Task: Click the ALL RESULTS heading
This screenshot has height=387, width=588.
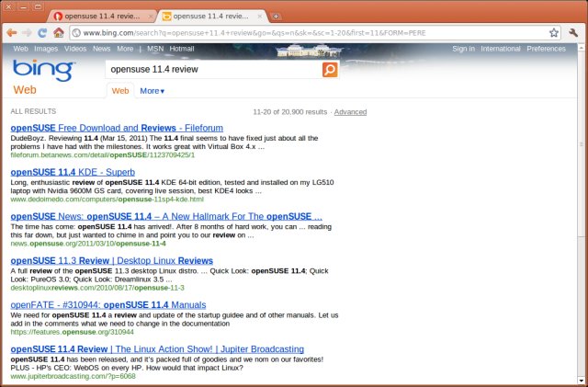Action: 33,111
